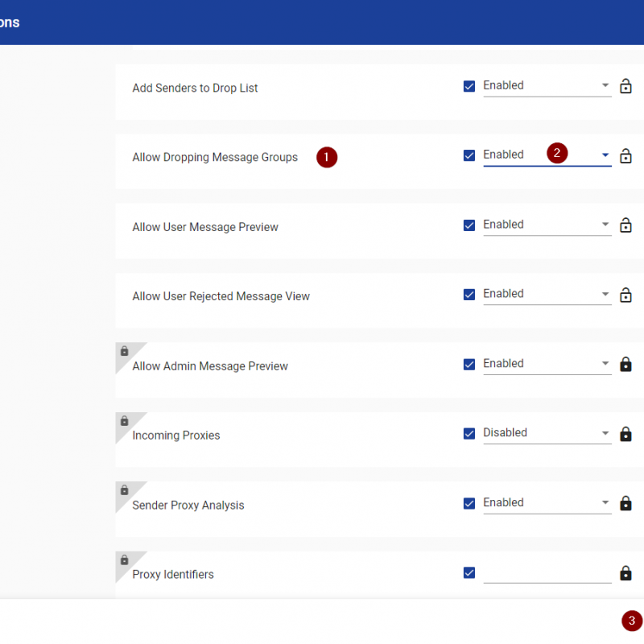This screenshot has width=644, height=644.
Task: Uncheck the Add Senders to Drop List checkbox
Action: click(x=469, y=86)
